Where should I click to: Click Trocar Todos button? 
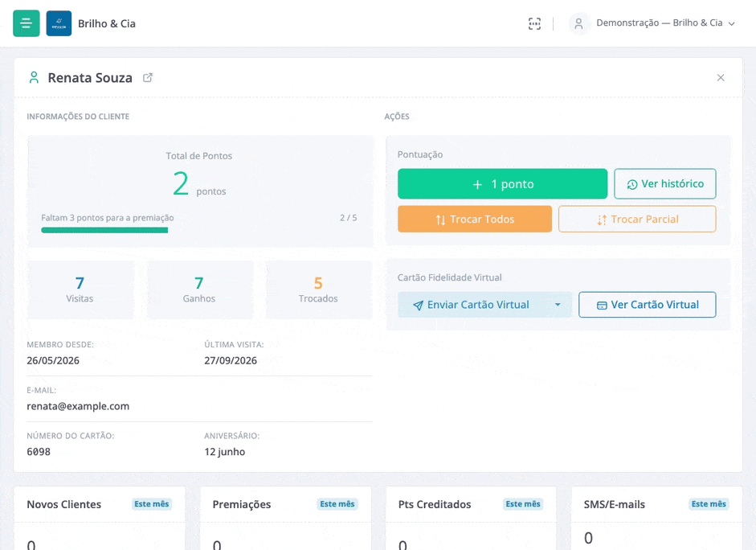475,219
